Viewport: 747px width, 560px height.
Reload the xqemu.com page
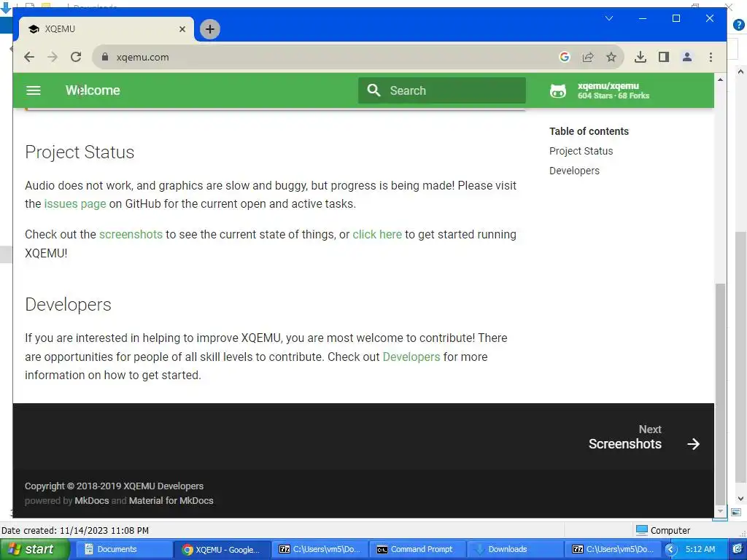(x=76, y=57)
